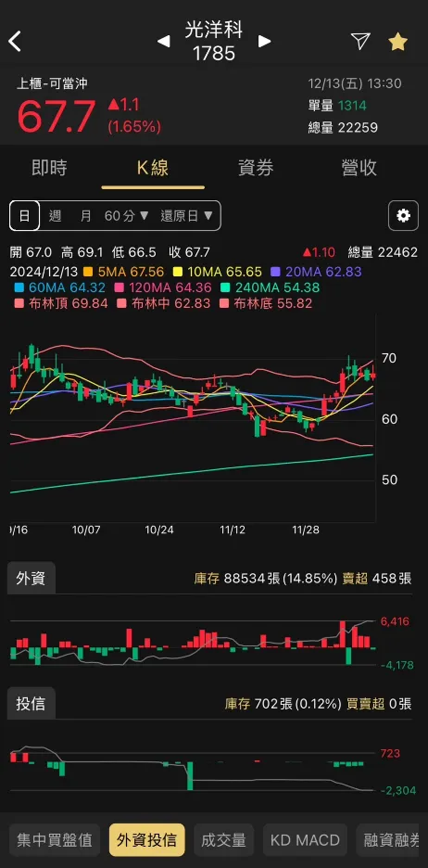Image resolution: width=428 pixels, height=868 pixels.
Task: Open the 60分 interval dropdown
Action: tap(127, 216)
